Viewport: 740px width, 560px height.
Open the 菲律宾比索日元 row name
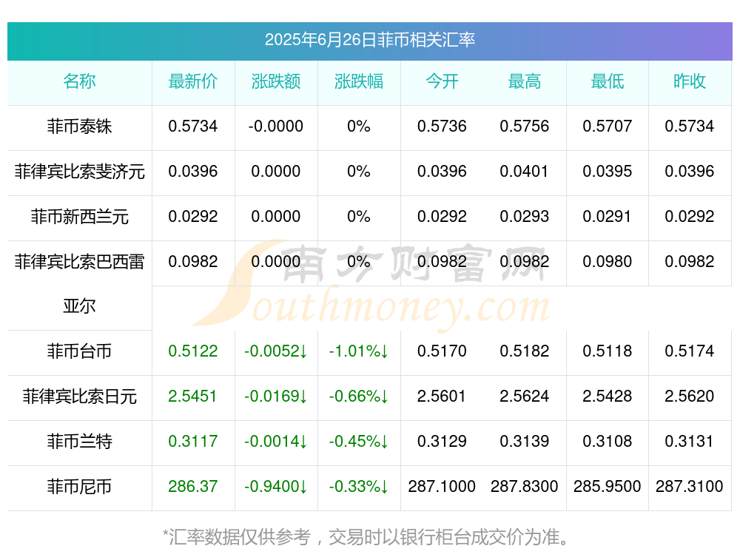[79, 397]
